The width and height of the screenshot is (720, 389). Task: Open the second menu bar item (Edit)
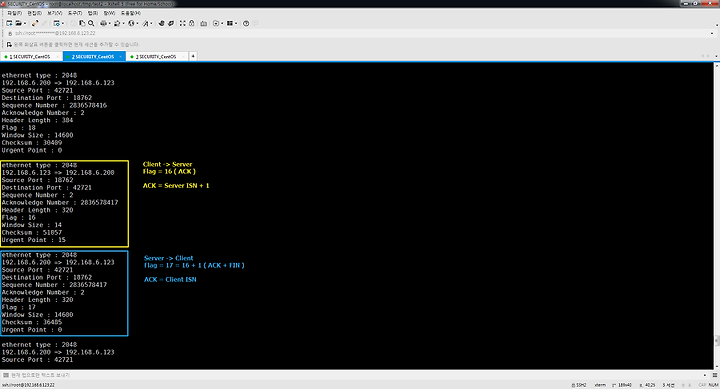(x=34, y=13)
